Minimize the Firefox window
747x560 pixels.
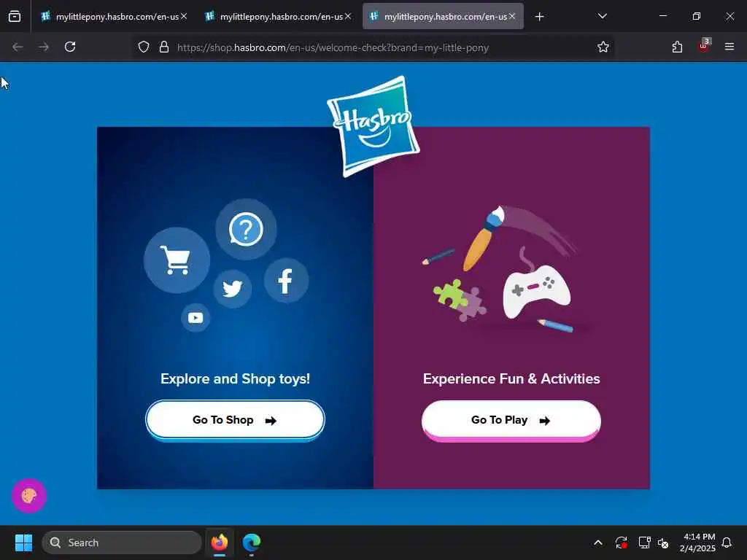(662, 16)
